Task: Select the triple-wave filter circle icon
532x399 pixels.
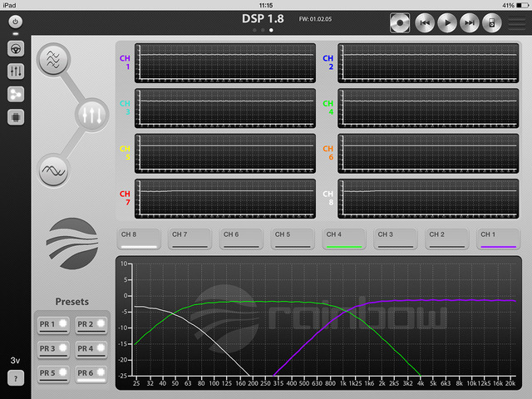Action: (x=54, y=60)
